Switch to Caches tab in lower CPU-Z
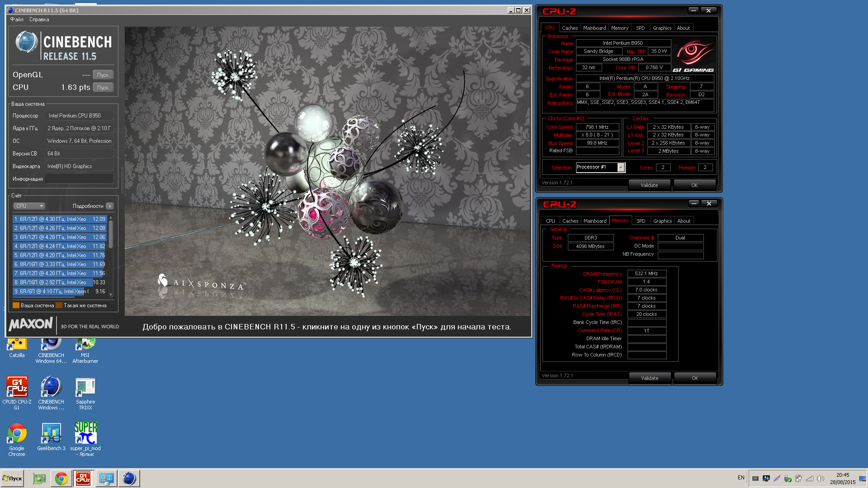868x488 pixels. [570, 221]
